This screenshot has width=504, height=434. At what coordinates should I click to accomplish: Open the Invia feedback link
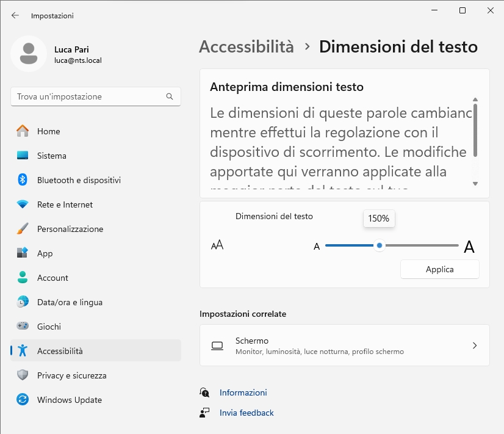247,413
